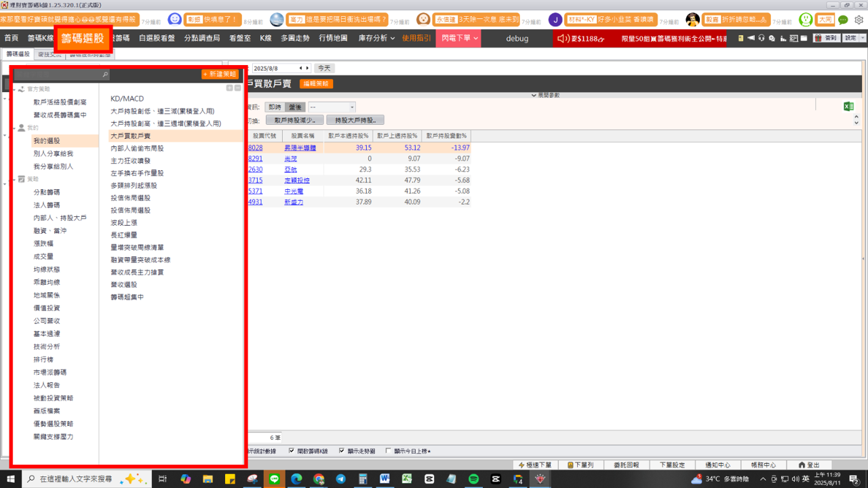The height and width of the screenshot is (488, 868).
Task: Open Chrome from the Windows taskbar
Action: 319,479
